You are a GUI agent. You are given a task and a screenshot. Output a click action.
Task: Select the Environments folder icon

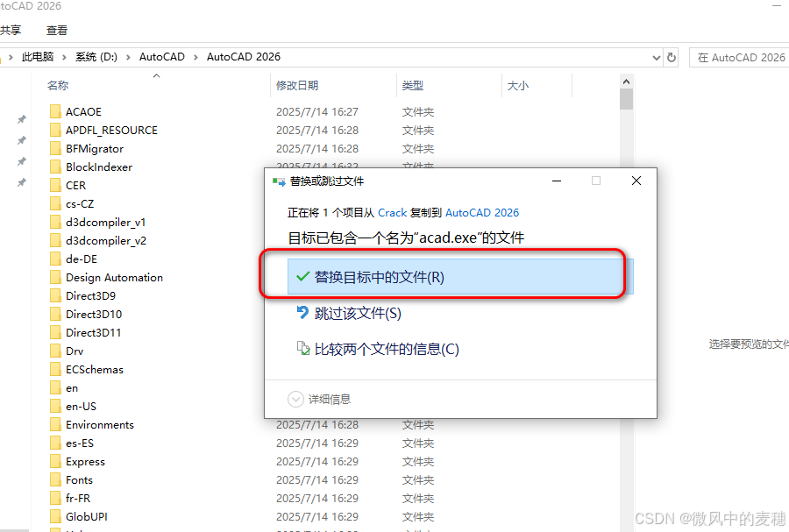pos(55,424)
